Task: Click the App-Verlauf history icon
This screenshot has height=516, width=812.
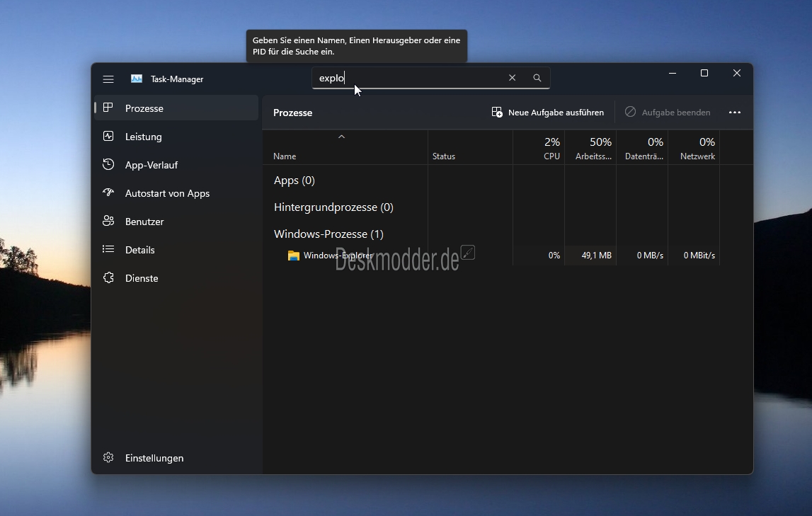Action: click(x=108, y=165)
